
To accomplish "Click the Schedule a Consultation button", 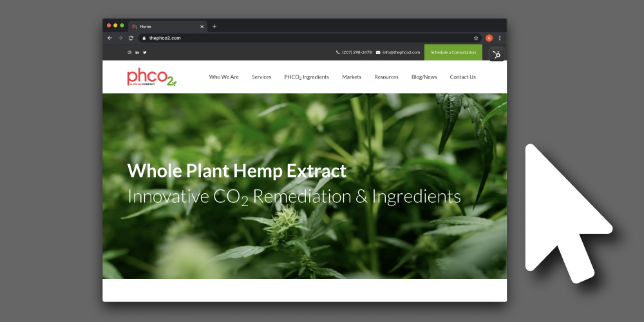I will pos(453,53).
